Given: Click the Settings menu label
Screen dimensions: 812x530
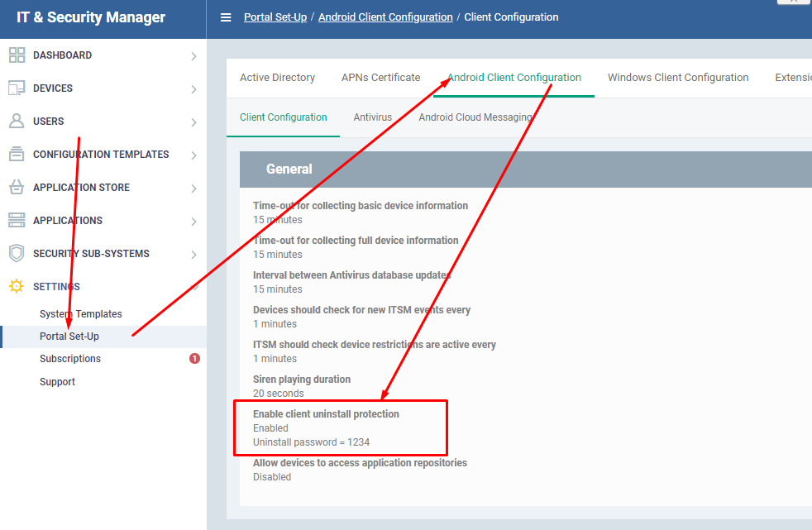Looking at the screenshot, I should click(x=56, y=287).
